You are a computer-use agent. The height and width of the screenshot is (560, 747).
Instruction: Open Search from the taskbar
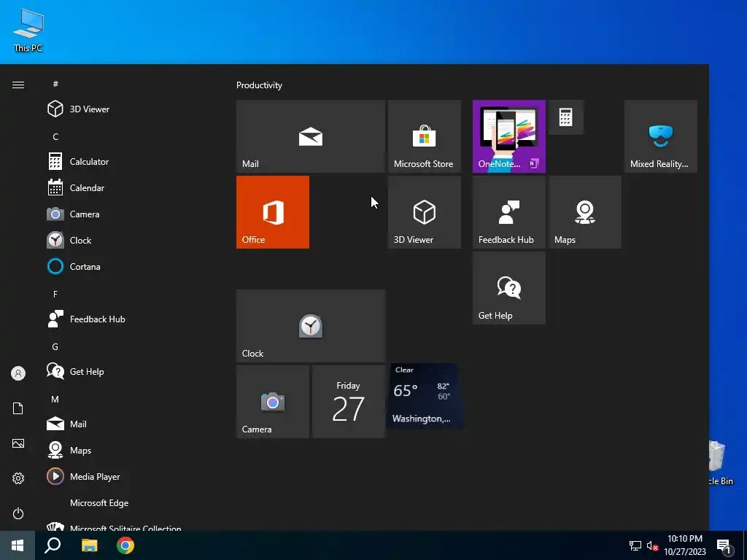click(53, 545)
